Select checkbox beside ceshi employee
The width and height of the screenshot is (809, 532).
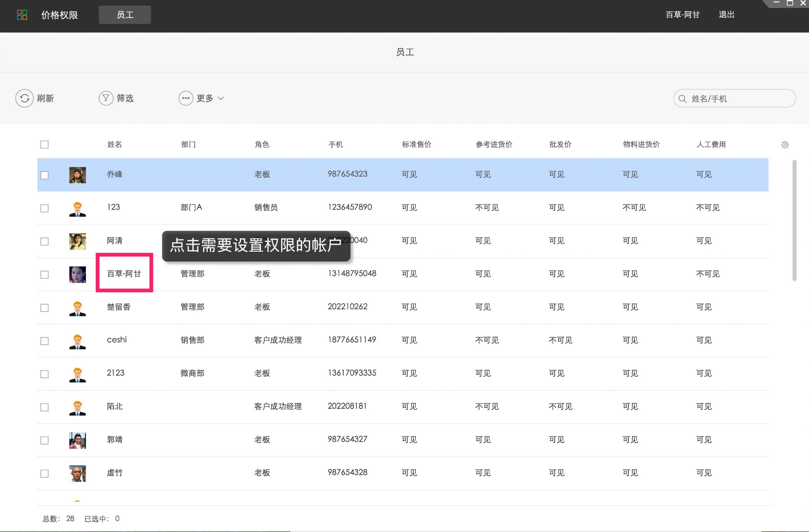point(44,341)
